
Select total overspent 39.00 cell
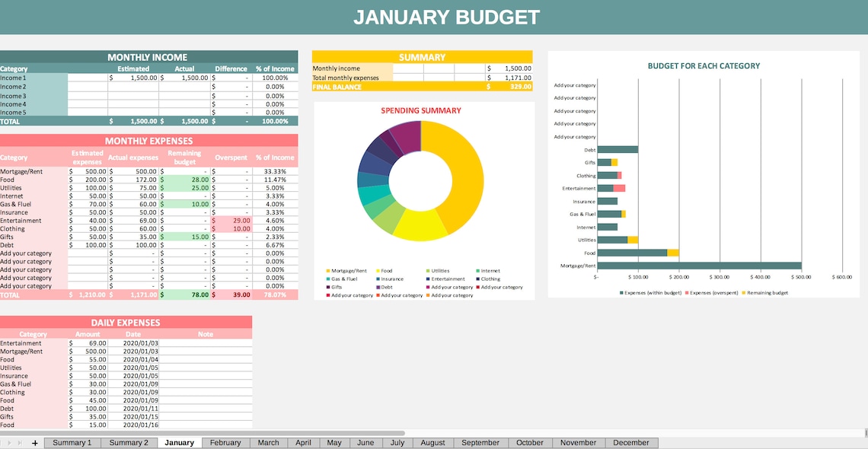(231, 295)
